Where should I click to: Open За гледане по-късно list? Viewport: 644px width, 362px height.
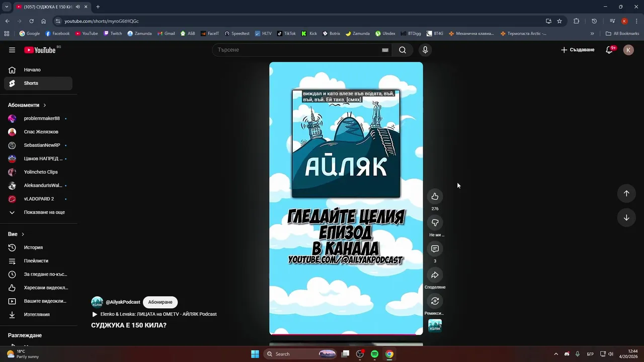[38, 275]
